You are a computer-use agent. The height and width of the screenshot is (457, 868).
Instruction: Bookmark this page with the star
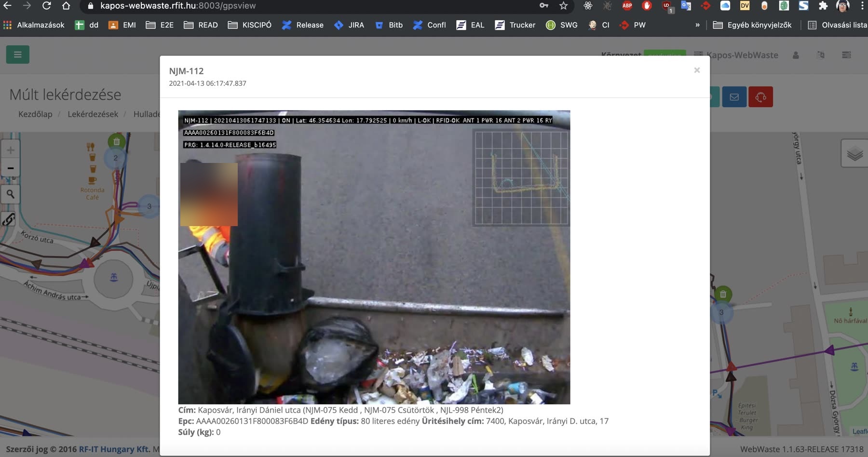pos(563,6)
